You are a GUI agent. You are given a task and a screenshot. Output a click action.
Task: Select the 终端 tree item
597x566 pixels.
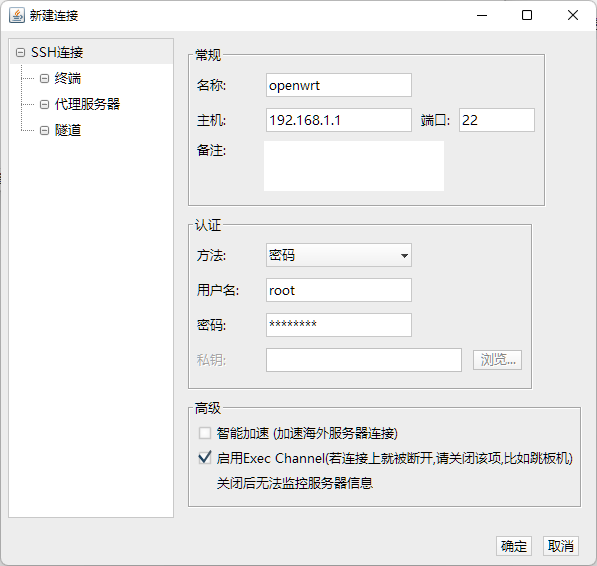click(67, 78)
